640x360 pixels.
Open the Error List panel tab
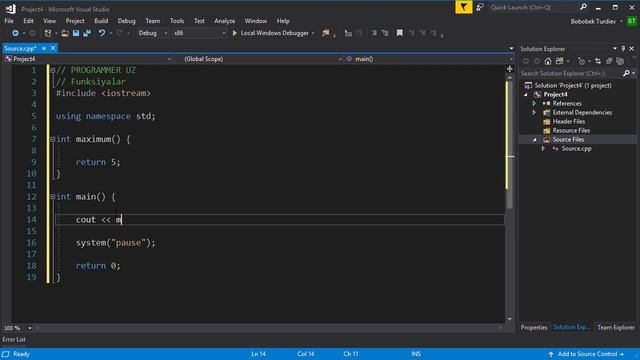point(14,340)
